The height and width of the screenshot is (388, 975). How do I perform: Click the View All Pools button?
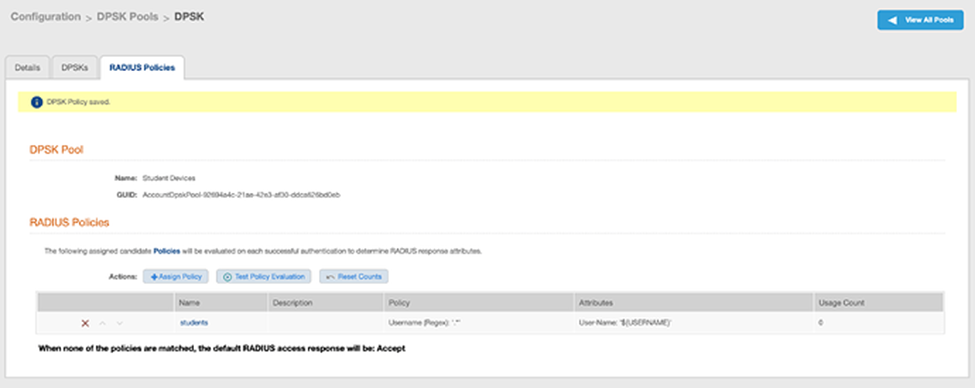(x=920, y=20)
